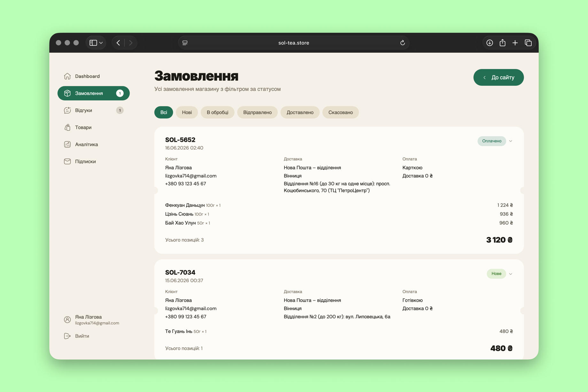Click the Відділення №16 delivery address
Viewport: 588px width, 392px height.
[x=337, y=187]
